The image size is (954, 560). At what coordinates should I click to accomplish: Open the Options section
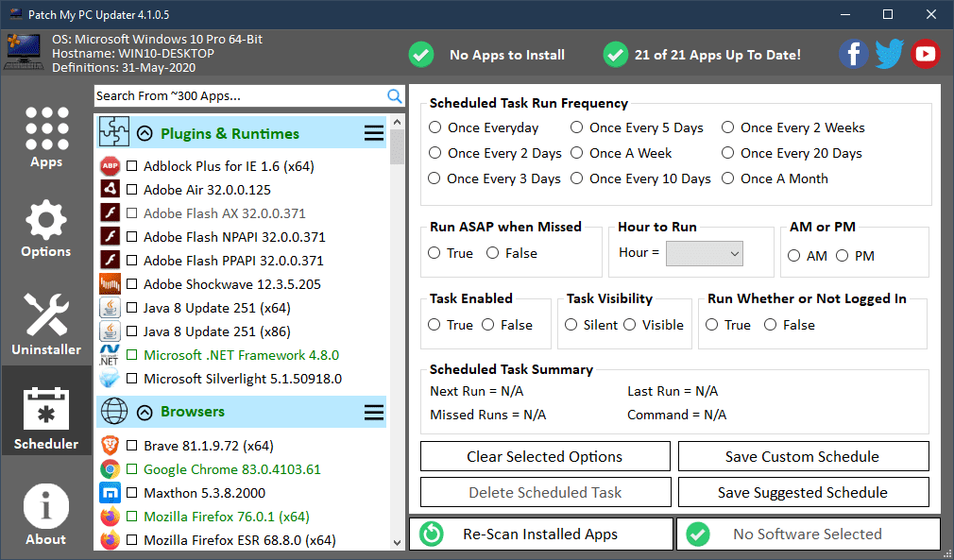click(x=46, y=229)
